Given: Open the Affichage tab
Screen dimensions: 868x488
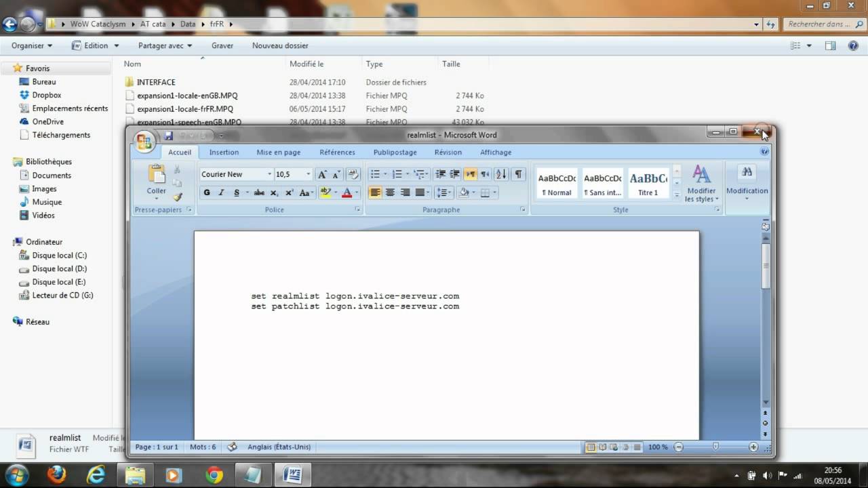Looking at the screenshot, I should (x=496, y=152).
